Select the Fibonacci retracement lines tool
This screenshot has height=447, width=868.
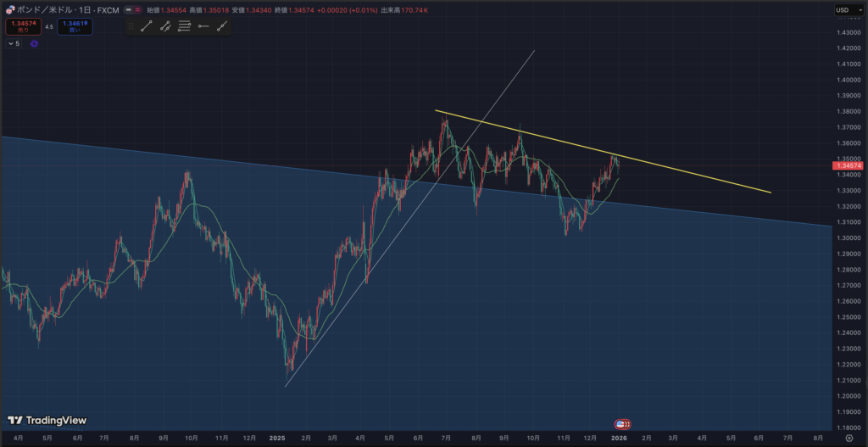184,26
